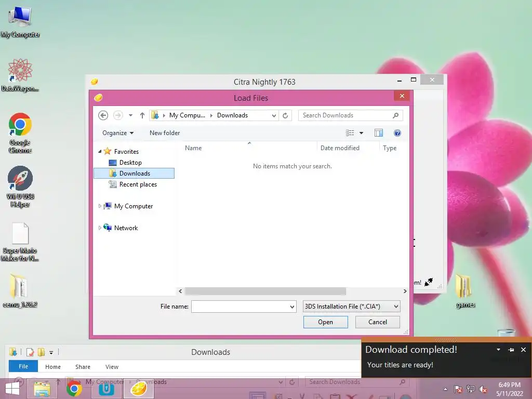Click the horizontal scrollbar thumb
The height and width of the screenshot is (399, 532).
click(265, 291)
